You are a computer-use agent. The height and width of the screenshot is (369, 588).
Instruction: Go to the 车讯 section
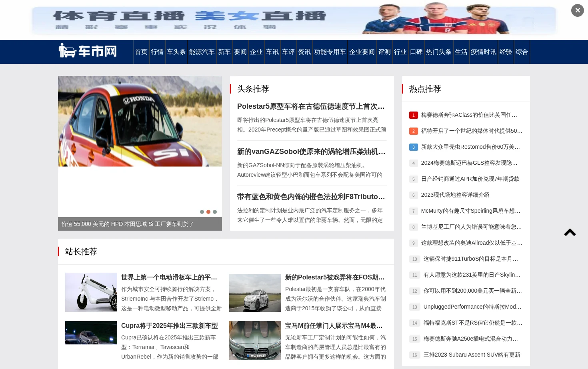click(272, 52)
